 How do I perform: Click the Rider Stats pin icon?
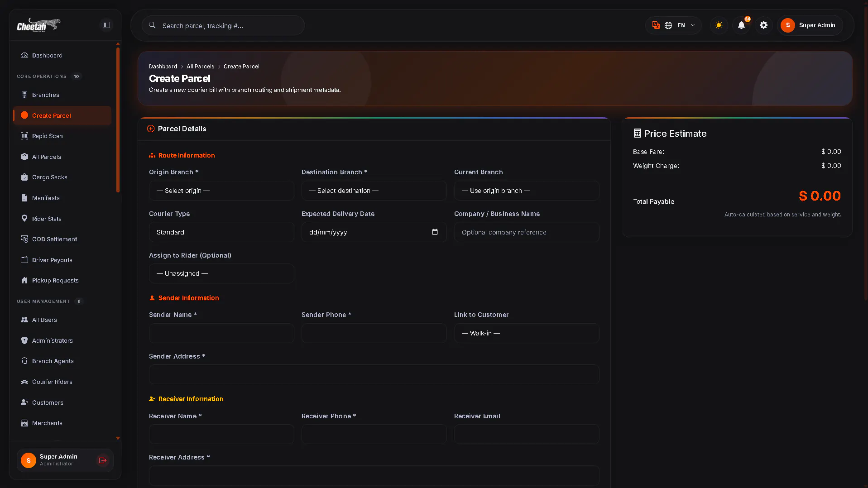tap(24, 219)
